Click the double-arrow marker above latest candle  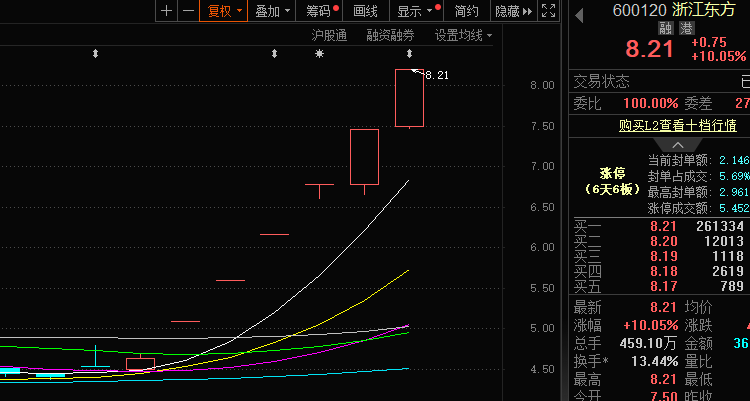tap(409, 53)
